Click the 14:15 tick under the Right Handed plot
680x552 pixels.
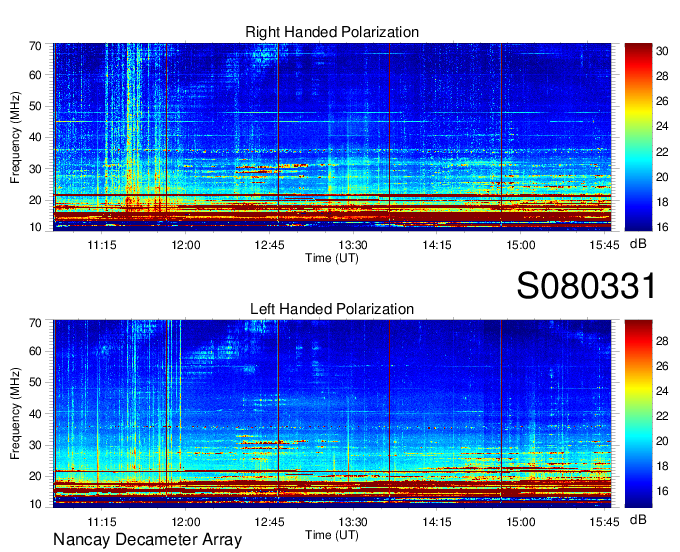[437, 245]
